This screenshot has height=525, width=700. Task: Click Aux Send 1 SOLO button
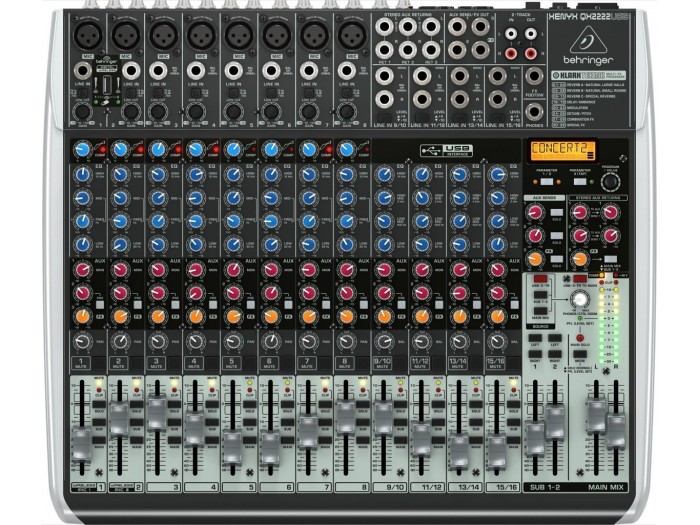[556, 212]
